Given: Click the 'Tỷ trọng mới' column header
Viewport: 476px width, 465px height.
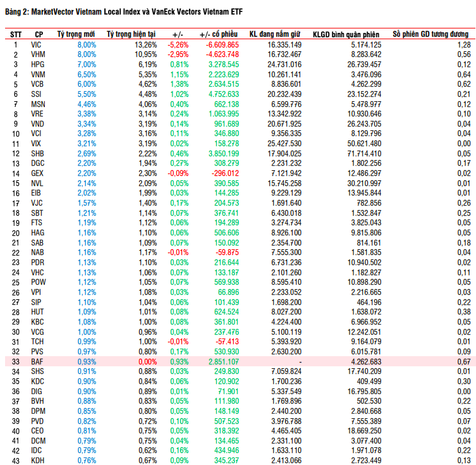Looking at the screenshot, I should click(76, 34).
